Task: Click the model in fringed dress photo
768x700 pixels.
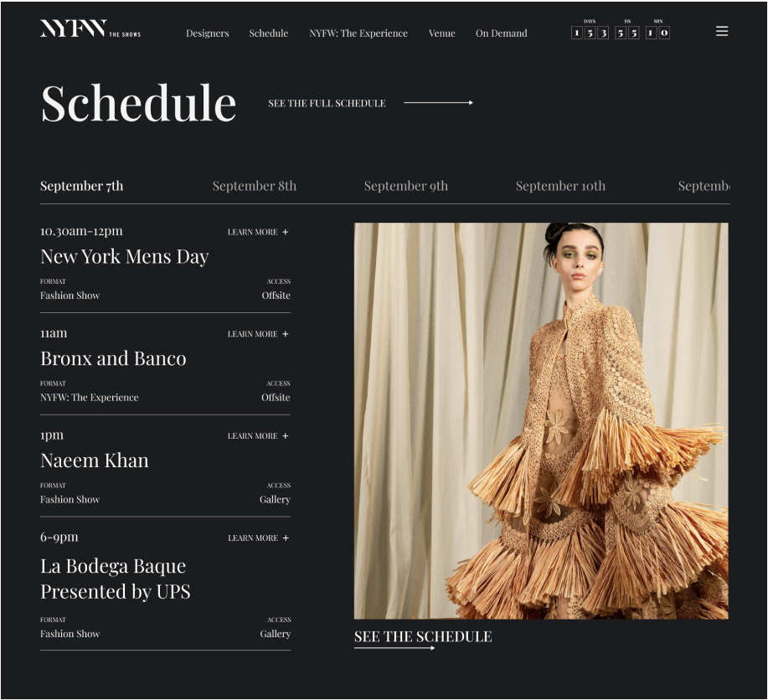Action: point(540,420)
